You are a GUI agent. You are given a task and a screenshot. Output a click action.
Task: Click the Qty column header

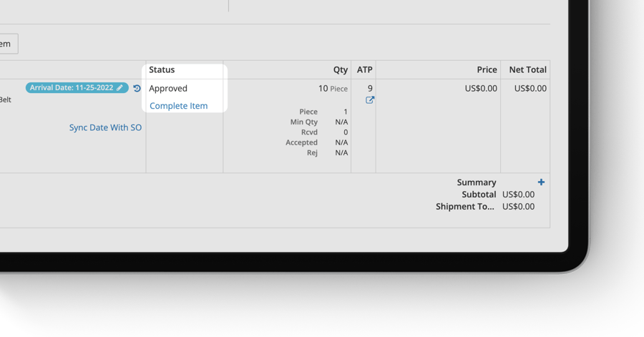340,70
